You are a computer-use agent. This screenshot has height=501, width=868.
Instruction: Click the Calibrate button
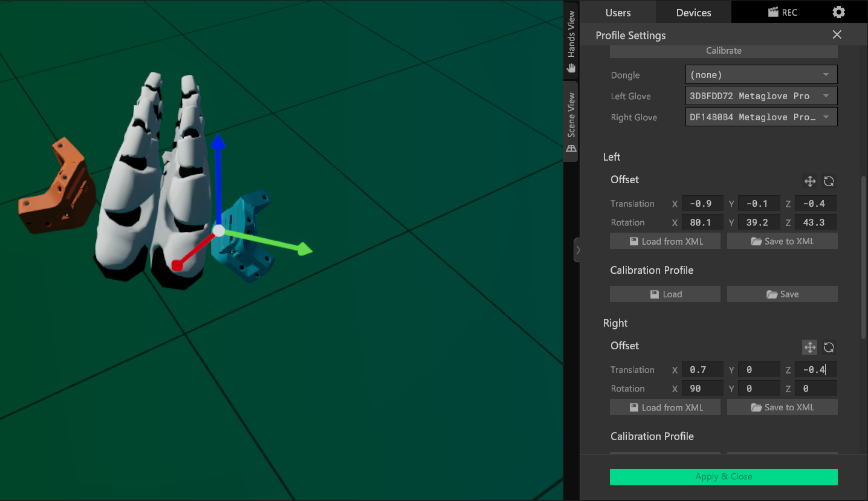coord(724,51)
